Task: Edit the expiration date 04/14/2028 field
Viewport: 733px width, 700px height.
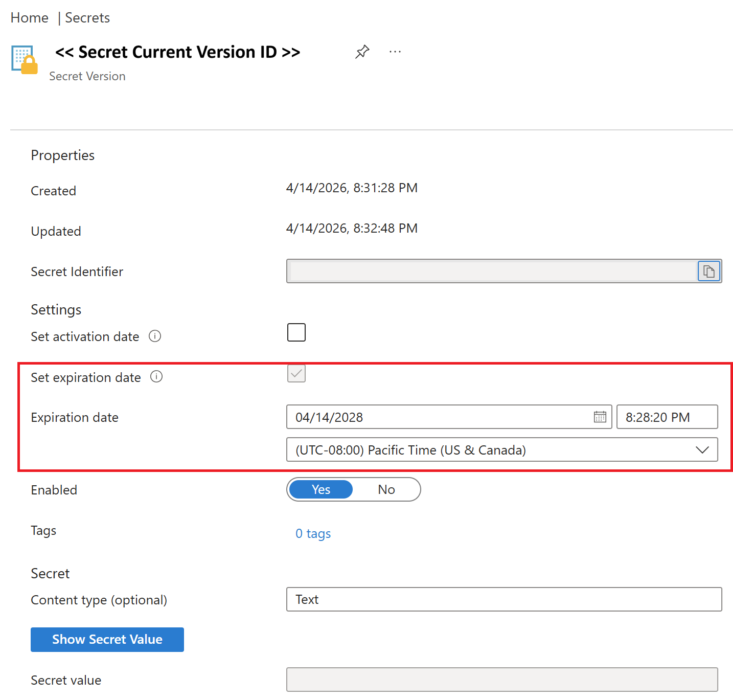Action: [x=449, y=417]
